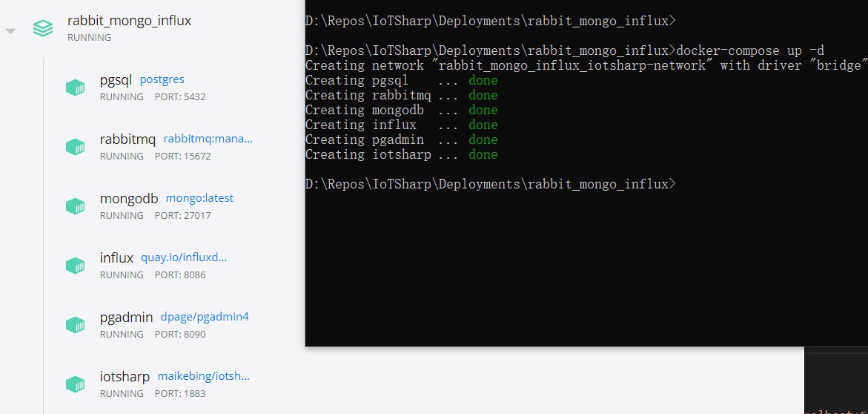Click the 'Creating pgadmin ... done' terminal line
Viewport: 868px width, 414px height.
pos(401,139)
